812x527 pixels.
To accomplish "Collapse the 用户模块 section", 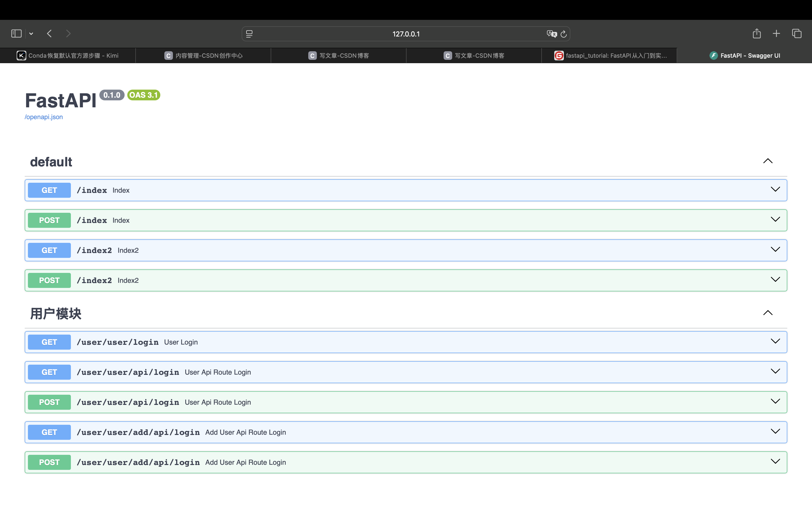I will (x=768, y=313).
